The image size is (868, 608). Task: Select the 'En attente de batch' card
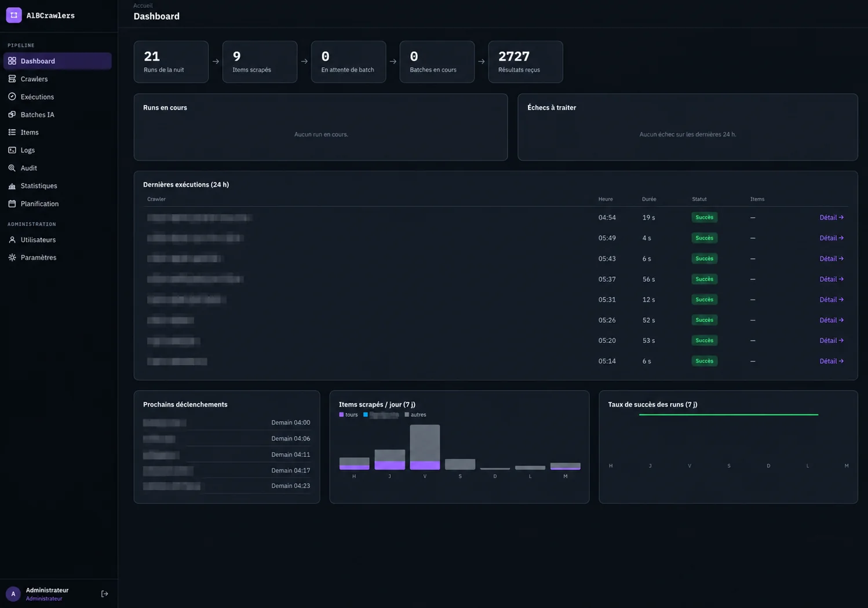tap(348, 61)
